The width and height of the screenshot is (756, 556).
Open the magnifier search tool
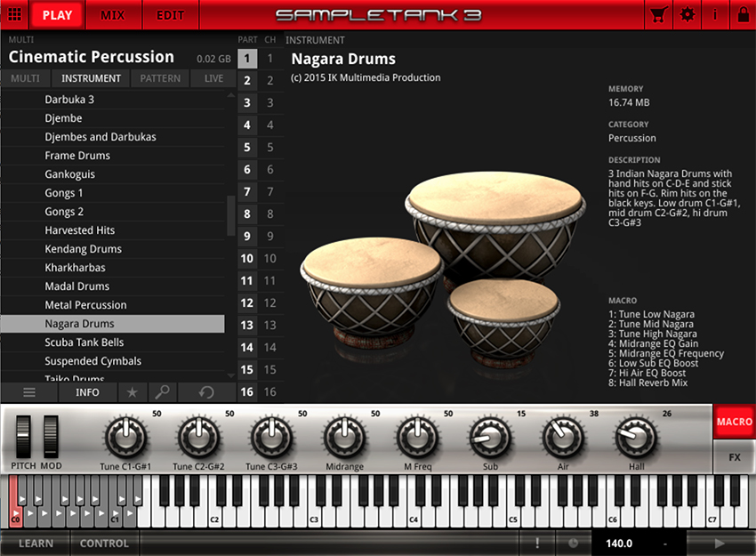164,392
